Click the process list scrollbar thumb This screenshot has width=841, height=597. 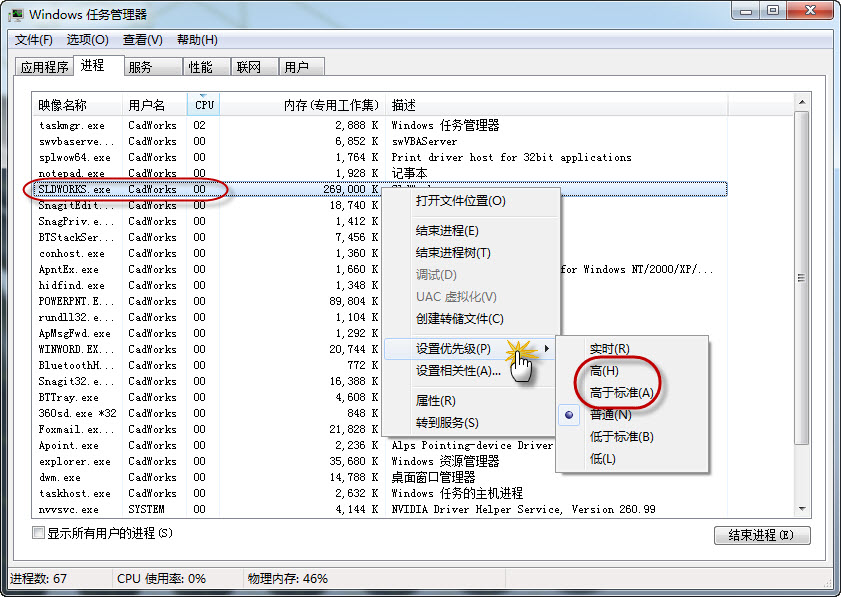[802, 278]
